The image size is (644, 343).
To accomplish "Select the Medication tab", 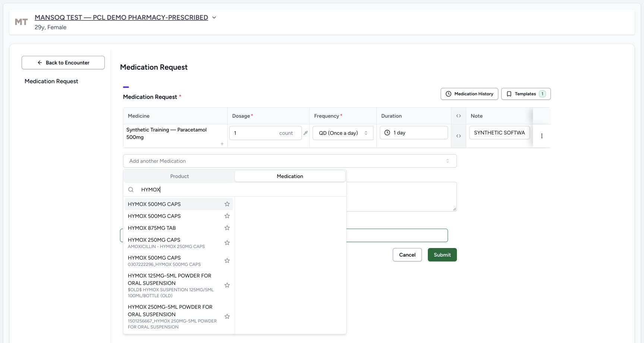I will [290, 176].
